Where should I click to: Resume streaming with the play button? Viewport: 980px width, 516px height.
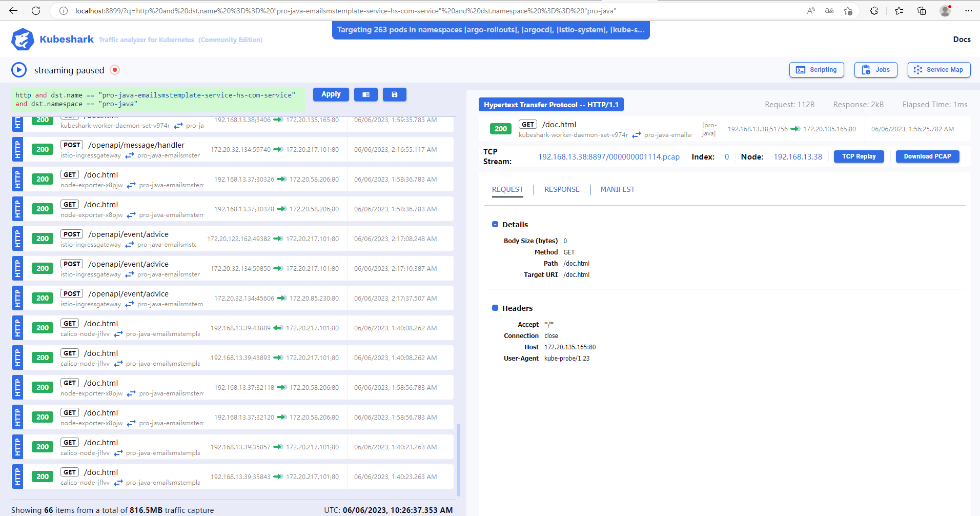pos(19,70)
